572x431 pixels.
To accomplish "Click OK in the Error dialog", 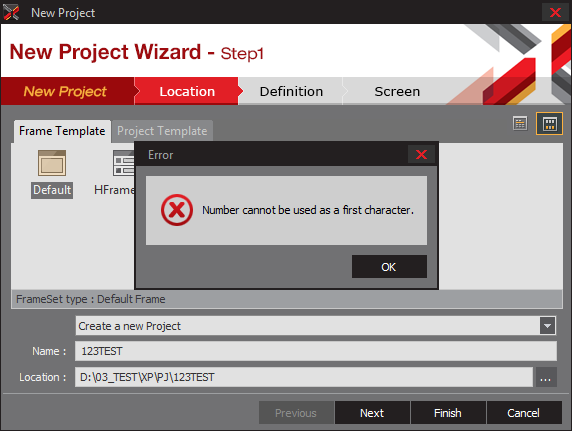I will 389,267.
